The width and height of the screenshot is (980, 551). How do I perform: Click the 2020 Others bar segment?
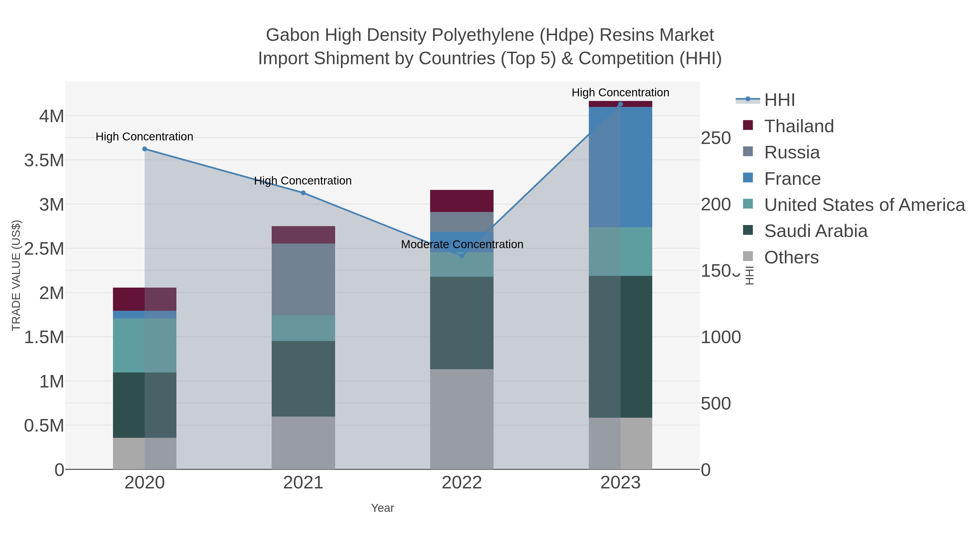pos(145,453)
